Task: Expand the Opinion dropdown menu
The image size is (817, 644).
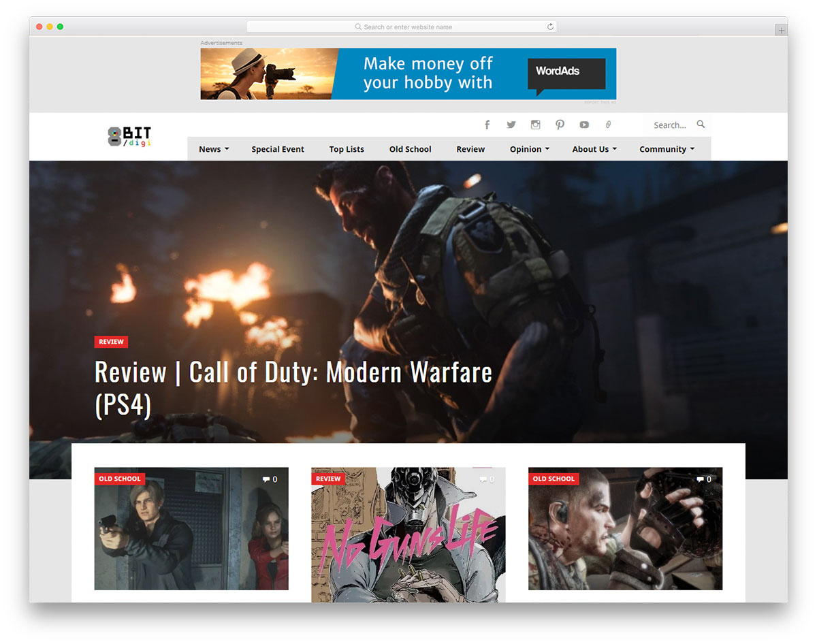Action: click(530, 149)
